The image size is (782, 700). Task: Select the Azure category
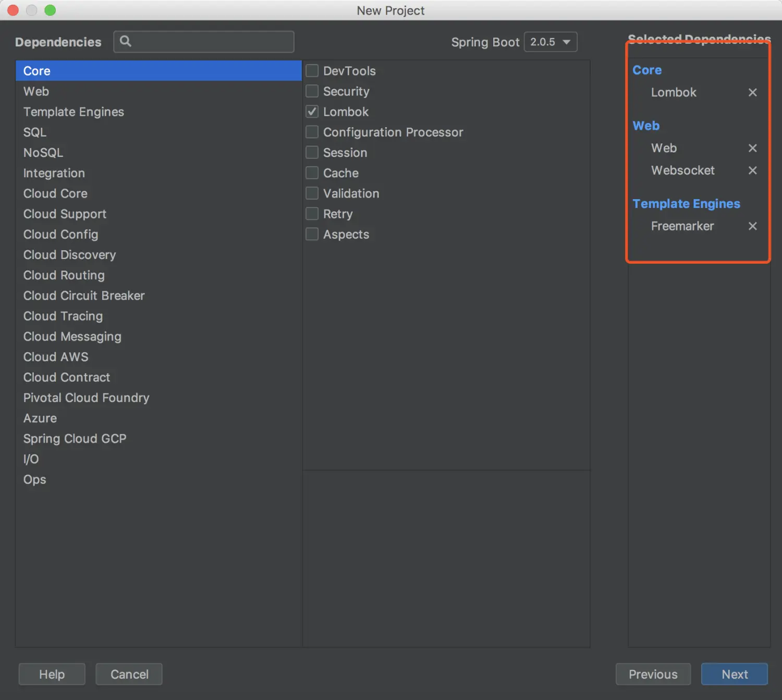(158, 418)
